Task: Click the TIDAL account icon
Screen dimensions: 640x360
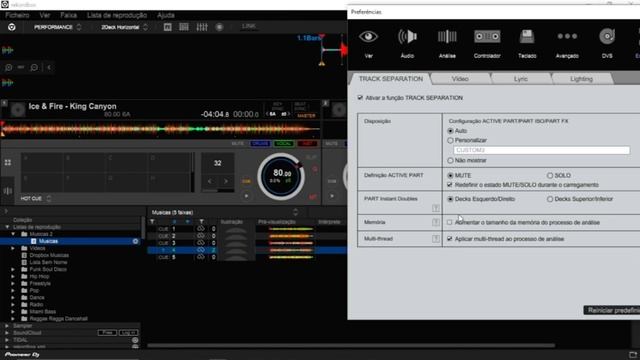Action: click(135, 340)
